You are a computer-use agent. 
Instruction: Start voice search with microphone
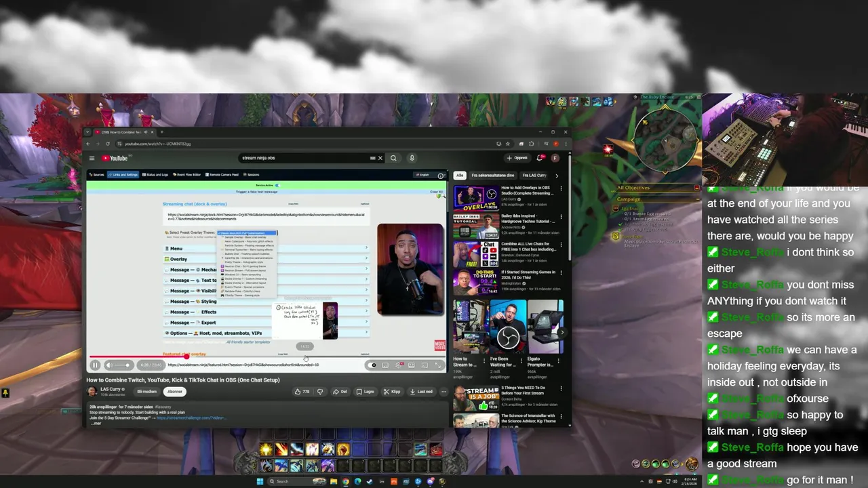tap(412, 158)
